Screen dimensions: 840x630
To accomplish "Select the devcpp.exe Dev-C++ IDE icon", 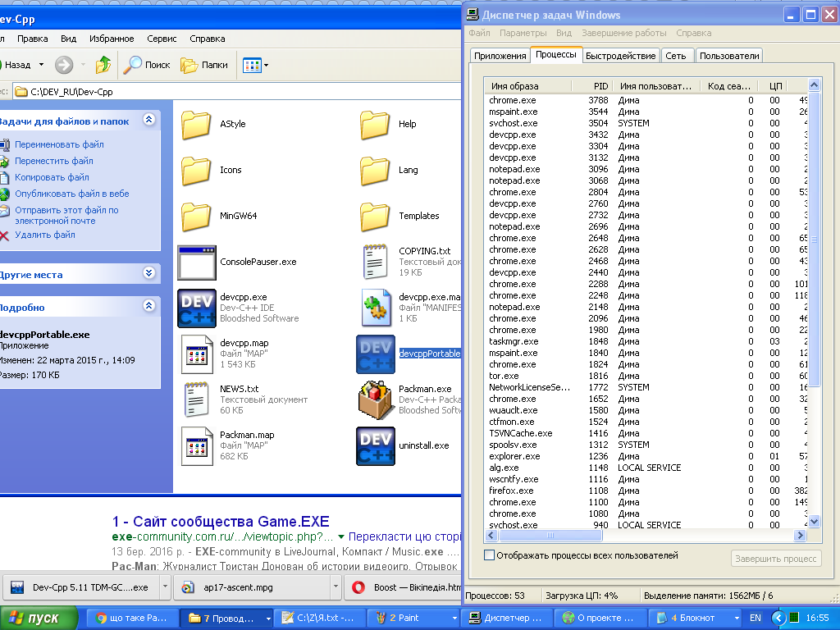I will coord(197,308).
